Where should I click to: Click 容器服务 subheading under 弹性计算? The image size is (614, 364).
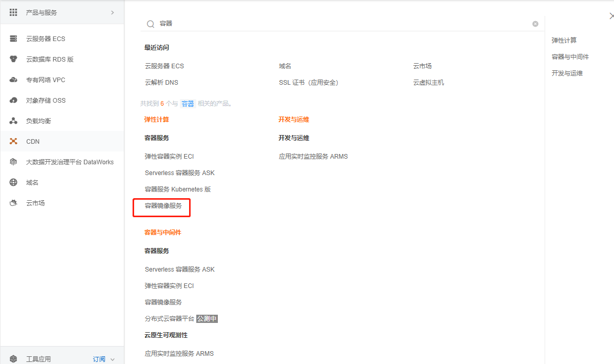[x=157, y=138]
